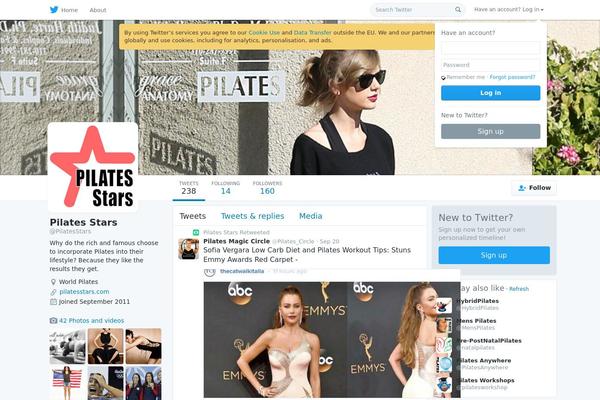600x400 pixels.
Task: Click the blue Log in button
Action: click(491, 93)
